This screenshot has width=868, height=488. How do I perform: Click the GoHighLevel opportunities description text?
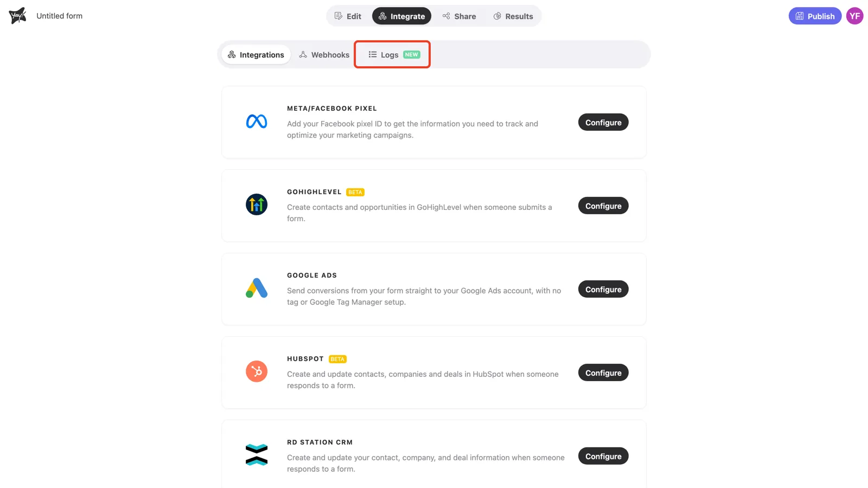(419, 213)
